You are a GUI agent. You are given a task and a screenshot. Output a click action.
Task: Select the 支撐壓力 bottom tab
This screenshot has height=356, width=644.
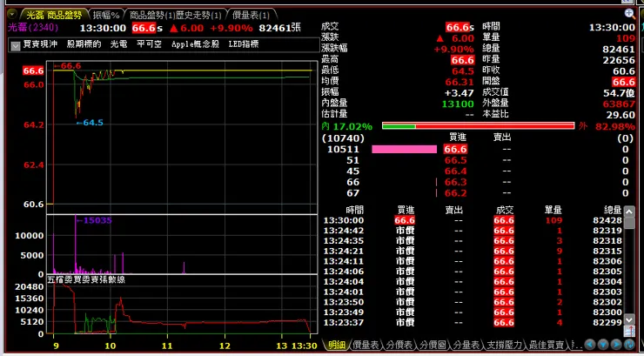504,345
